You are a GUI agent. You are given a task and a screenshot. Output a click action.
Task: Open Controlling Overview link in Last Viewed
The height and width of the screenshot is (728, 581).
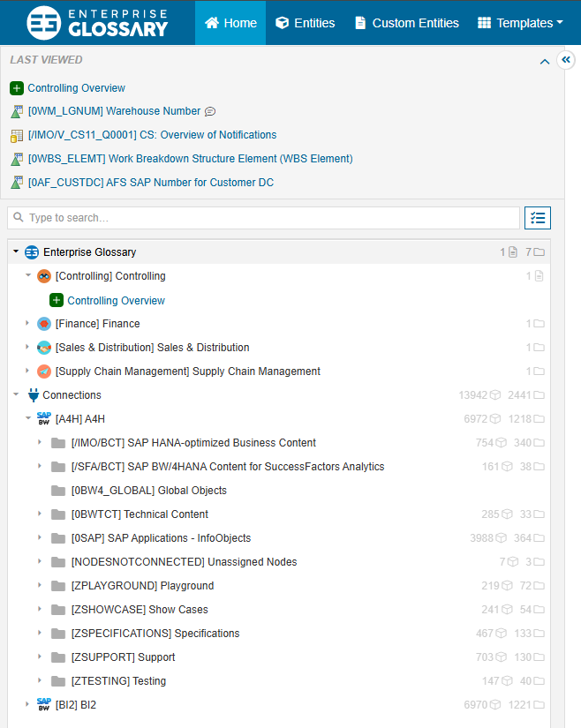77,88
